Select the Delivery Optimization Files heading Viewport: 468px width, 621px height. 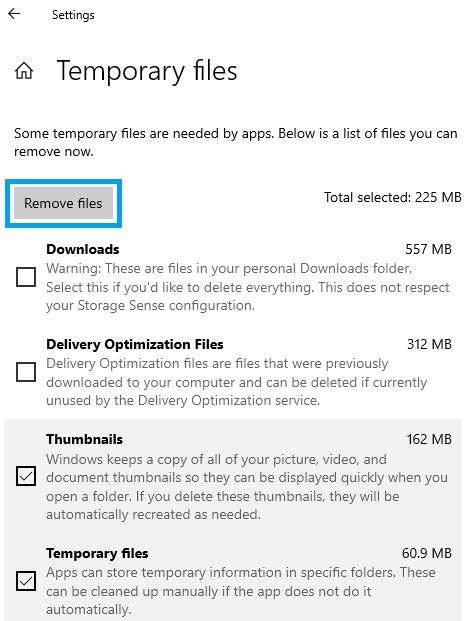click(x=135, y=344)
